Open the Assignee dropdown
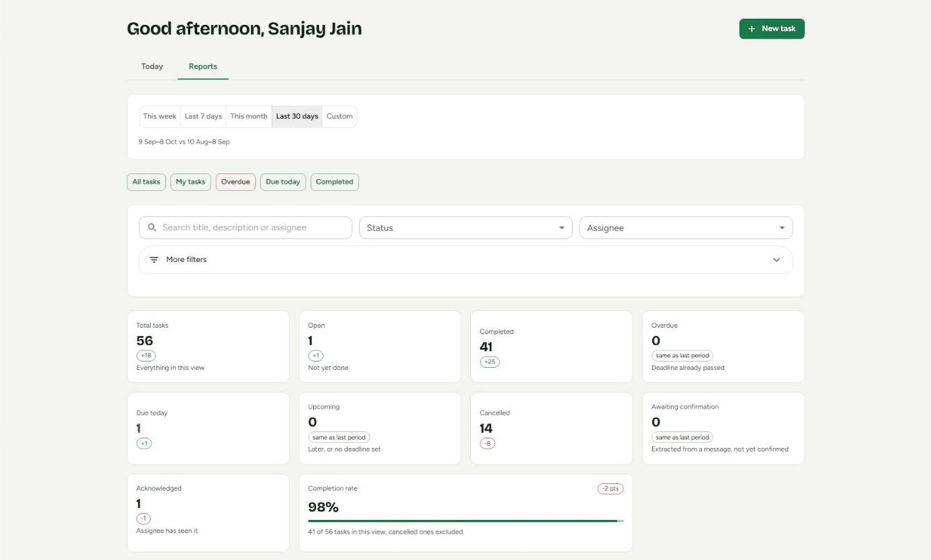931x560 pixels. (685, 228)
